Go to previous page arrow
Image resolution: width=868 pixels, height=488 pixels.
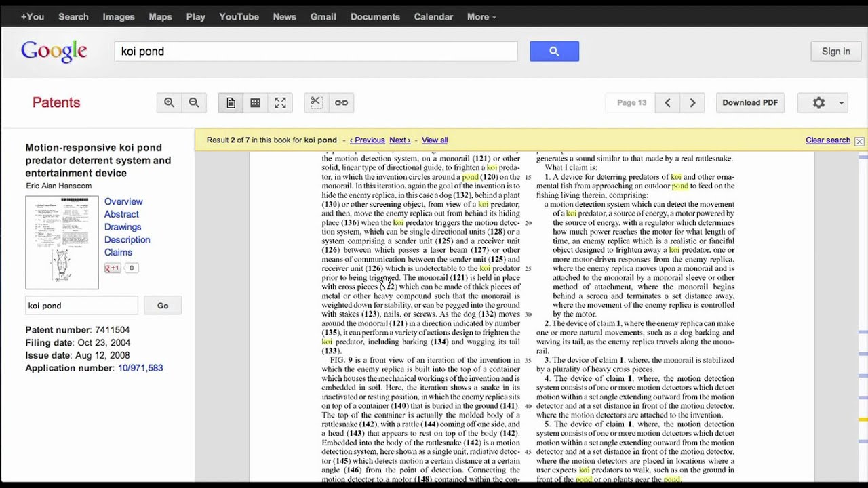click(667, 102)
